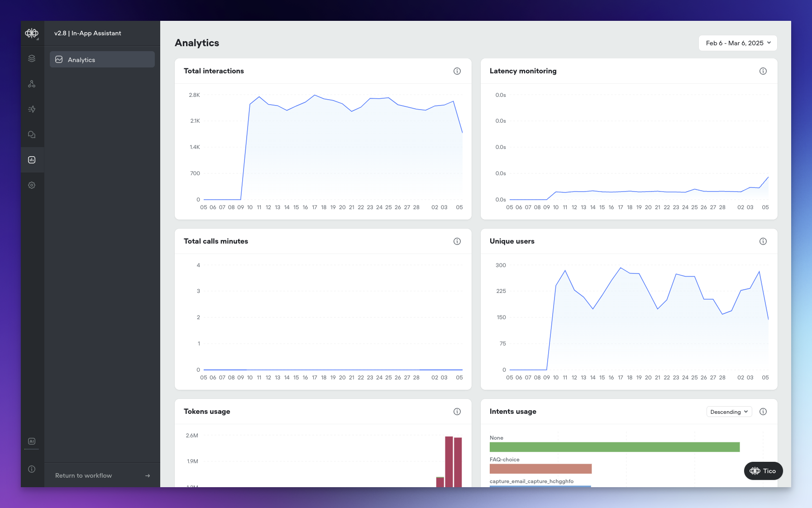812x508 pixels.
Task: Open the Feb 6 - Mar 6 date range dropdown
Action: pos(737,43)
